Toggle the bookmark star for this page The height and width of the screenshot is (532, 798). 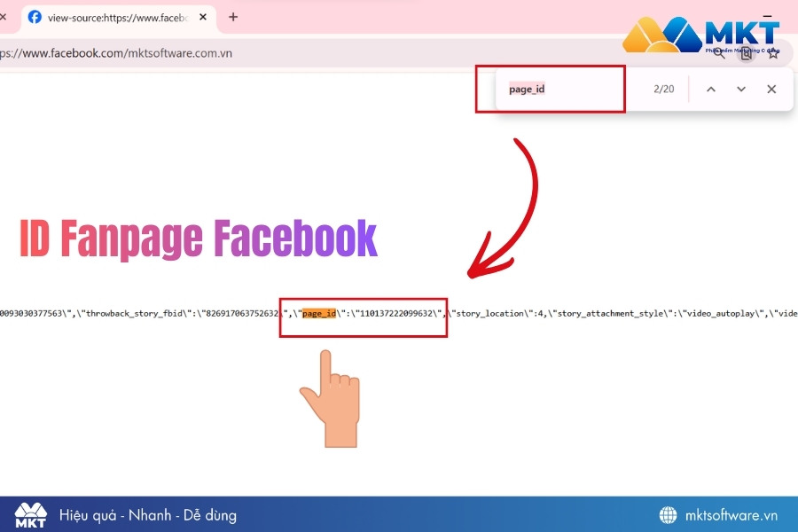click(773, 53)
